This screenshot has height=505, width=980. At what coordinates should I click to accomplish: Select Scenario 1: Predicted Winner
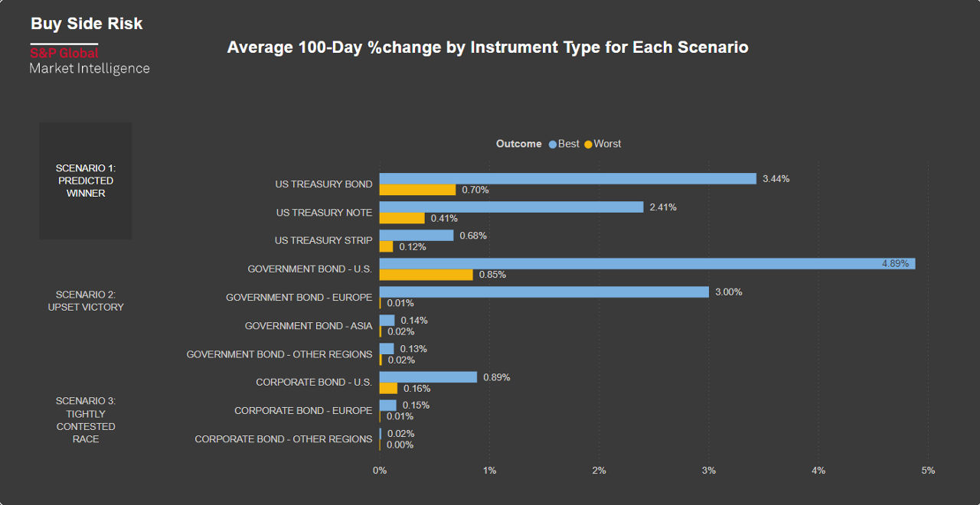86,181
